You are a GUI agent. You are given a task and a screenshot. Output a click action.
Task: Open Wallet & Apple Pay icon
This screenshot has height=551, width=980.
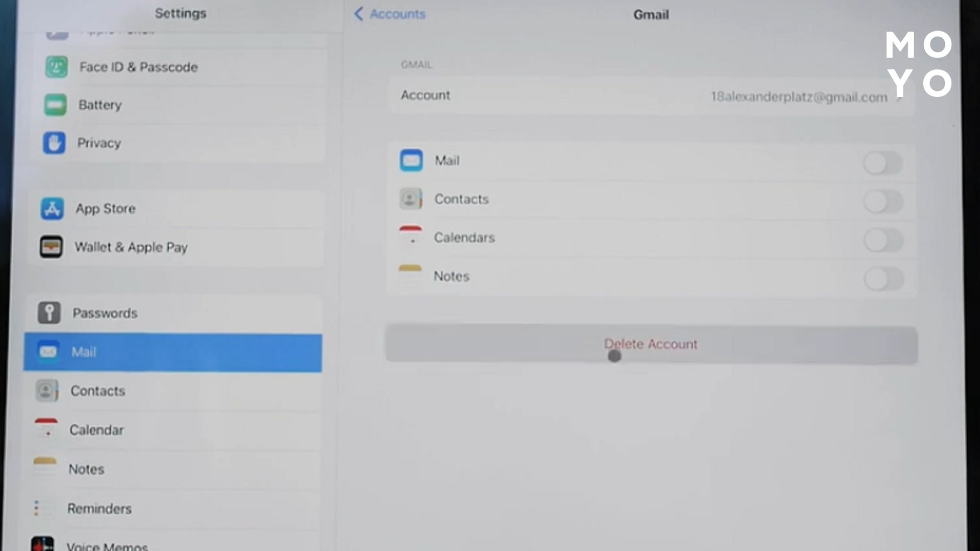(51, 247)
